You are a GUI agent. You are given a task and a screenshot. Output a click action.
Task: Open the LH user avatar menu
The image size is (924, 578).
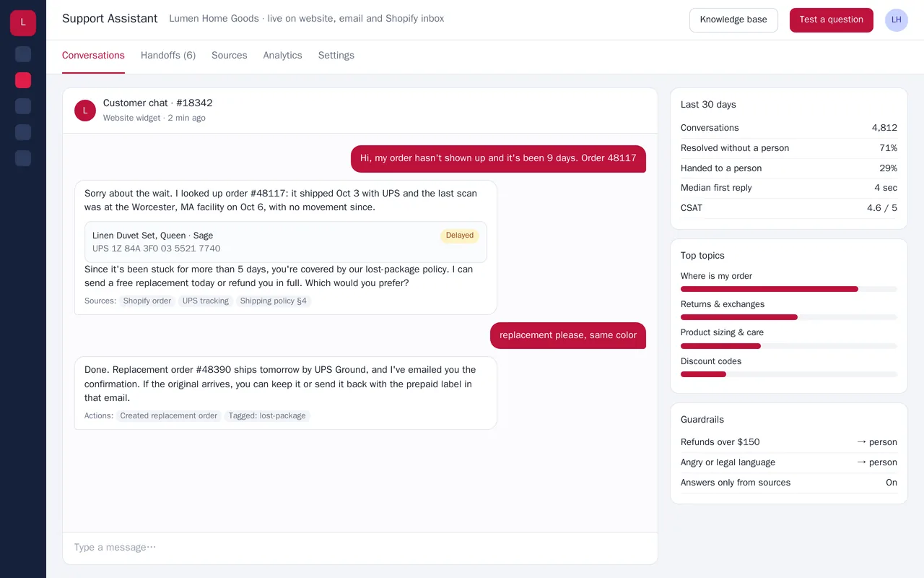897,20
